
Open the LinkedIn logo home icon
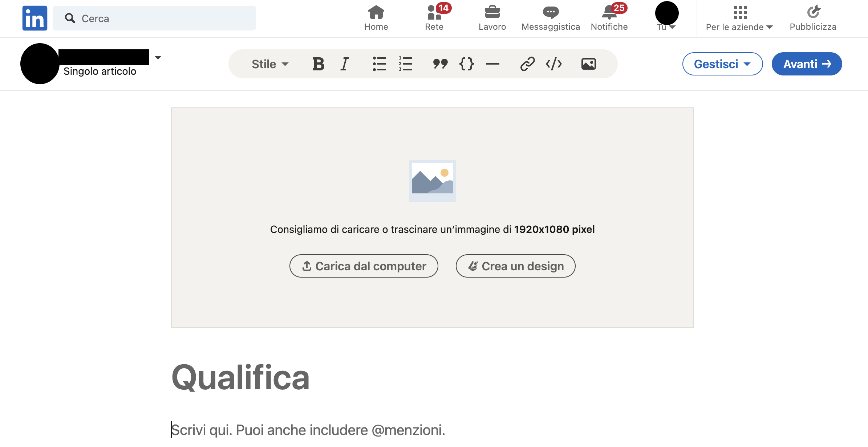click(x=35, y=18)
